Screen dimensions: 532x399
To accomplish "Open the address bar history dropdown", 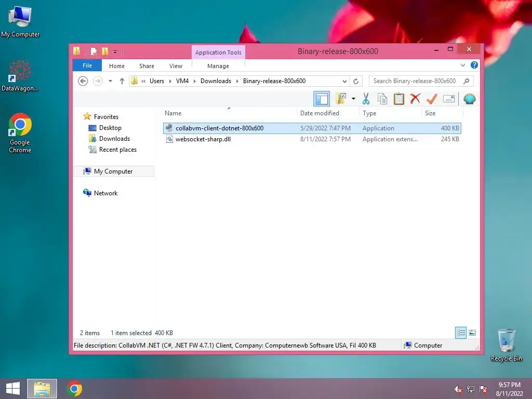I will tap(344, 81).
